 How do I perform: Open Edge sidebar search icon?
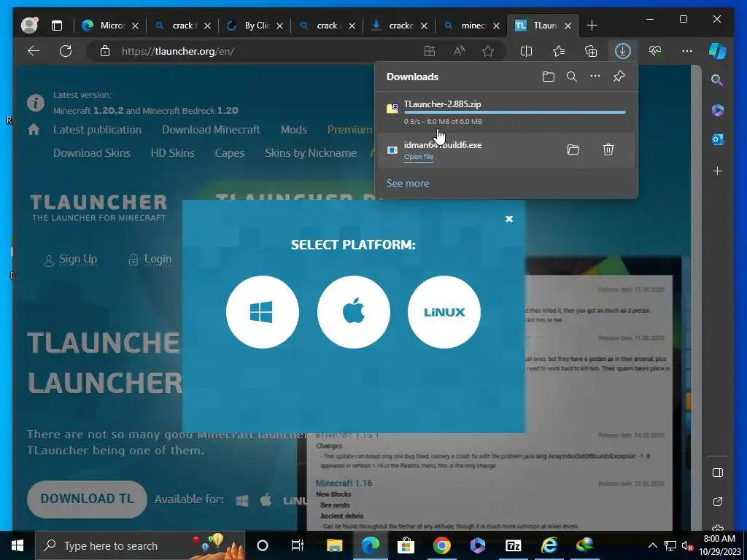(718, 80)
